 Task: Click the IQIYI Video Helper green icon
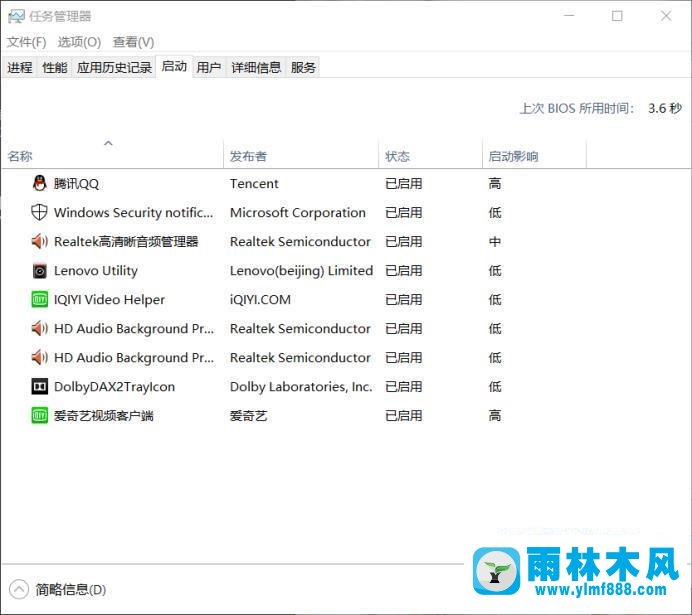[39, 300]
